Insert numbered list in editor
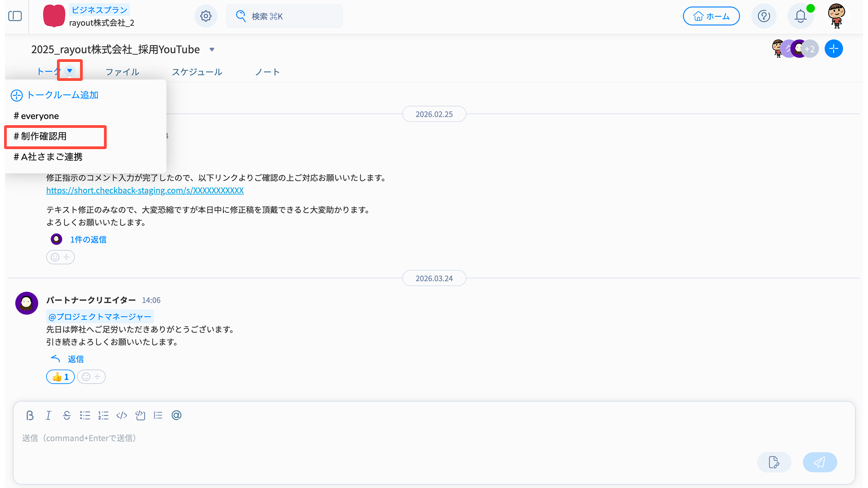This screenshot has height=488, width=868. click(x=103, y=415)
